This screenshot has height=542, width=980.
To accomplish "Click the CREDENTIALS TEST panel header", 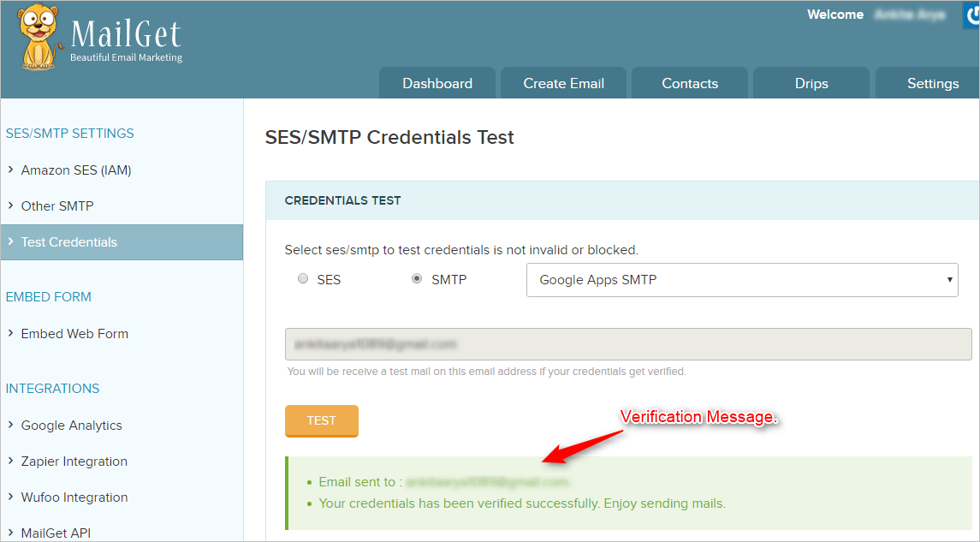I will pyautogui.click(x=622, y=200).
